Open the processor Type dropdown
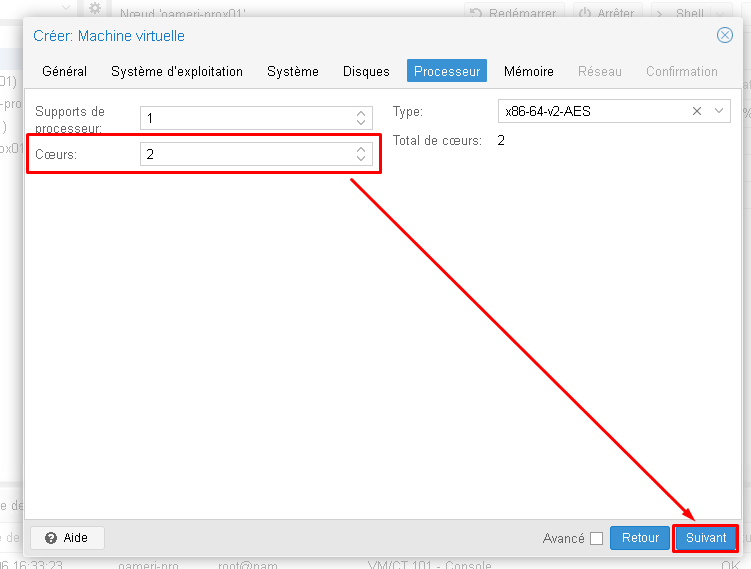 (720, 111)
